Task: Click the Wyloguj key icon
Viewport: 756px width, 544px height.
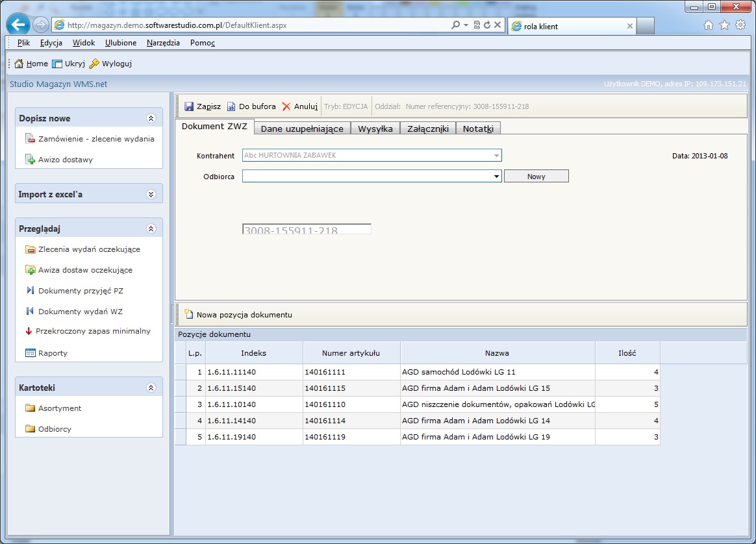Action: 94,64
